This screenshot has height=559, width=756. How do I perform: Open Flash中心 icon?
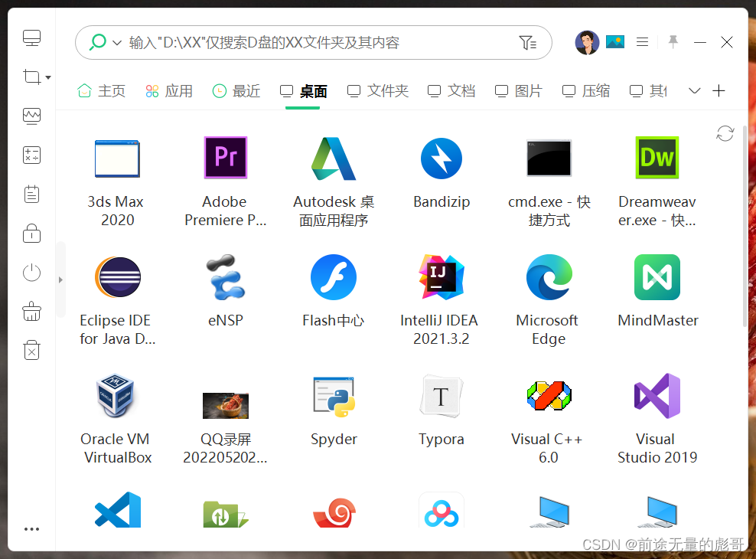[334, 277]
